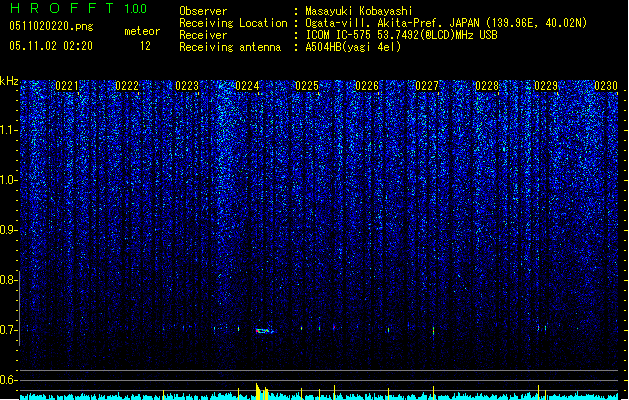Click the 0.6 frequency axis label

coord(8,380)
